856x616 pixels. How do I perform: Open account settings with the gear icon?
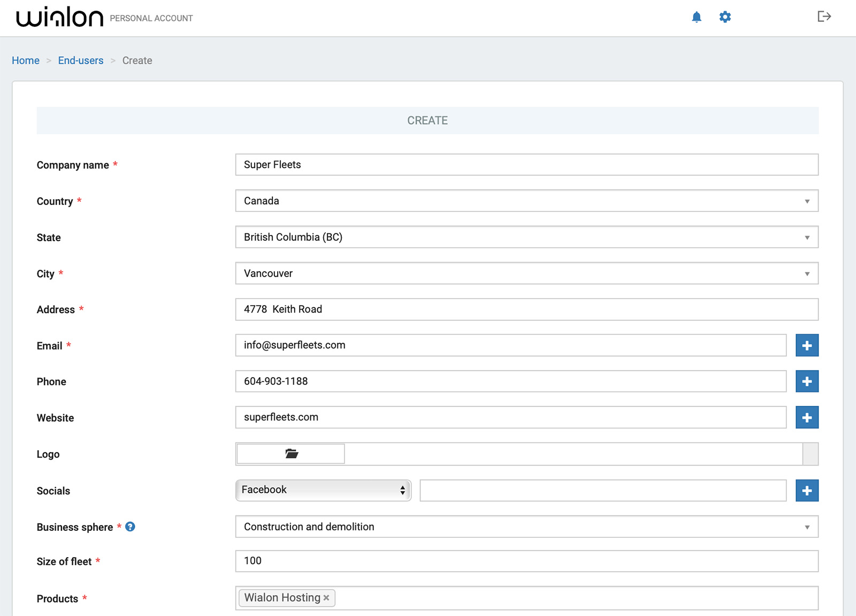(725, 17)
